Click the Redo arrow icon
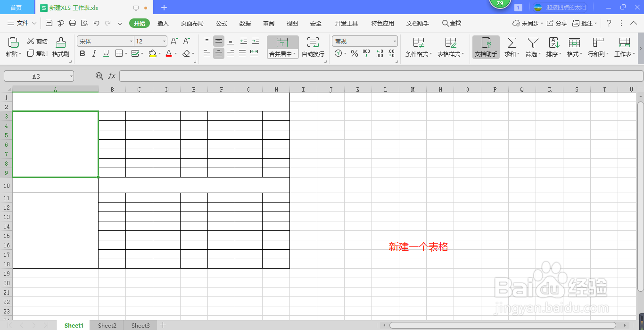Screen dimensions: 644x330 click(108, 23)
